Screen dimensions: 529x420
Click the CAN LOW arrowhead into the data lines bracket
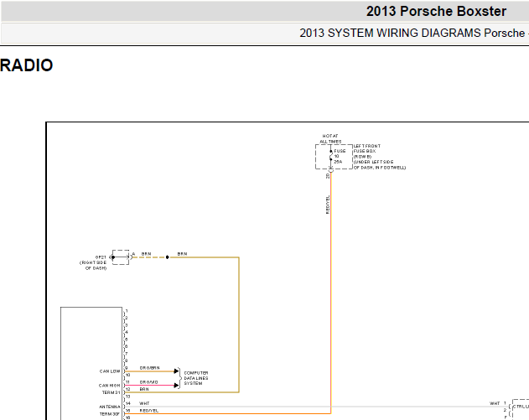(x=176, y=371)
